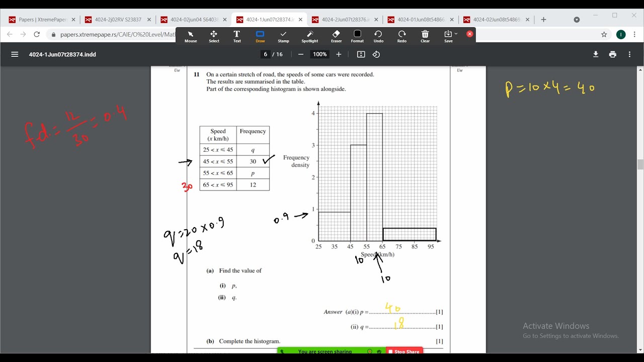Switch to the 4024-02jun04 tab
The height and width of the screenshot is (362, 644).
pyautogui.click(x=194, y=20)
